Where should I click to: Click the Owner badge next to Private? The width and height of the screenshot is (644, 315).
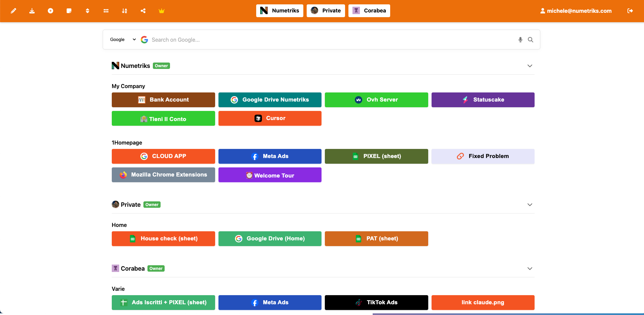pos(152,205)
